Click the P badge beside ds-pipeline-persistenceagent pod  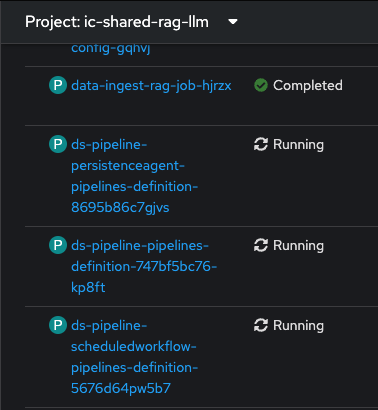pyautogui.click(x=58, y=144)
